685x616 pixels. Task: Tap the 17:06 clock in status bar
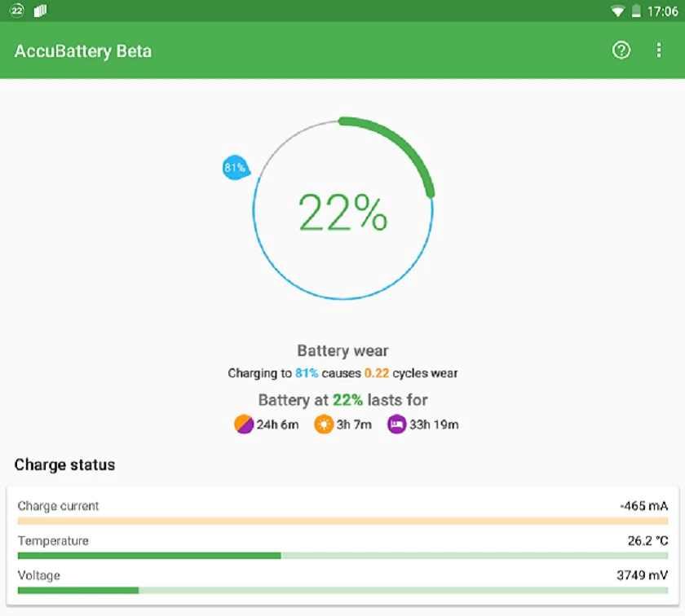(x=663, y=11)
